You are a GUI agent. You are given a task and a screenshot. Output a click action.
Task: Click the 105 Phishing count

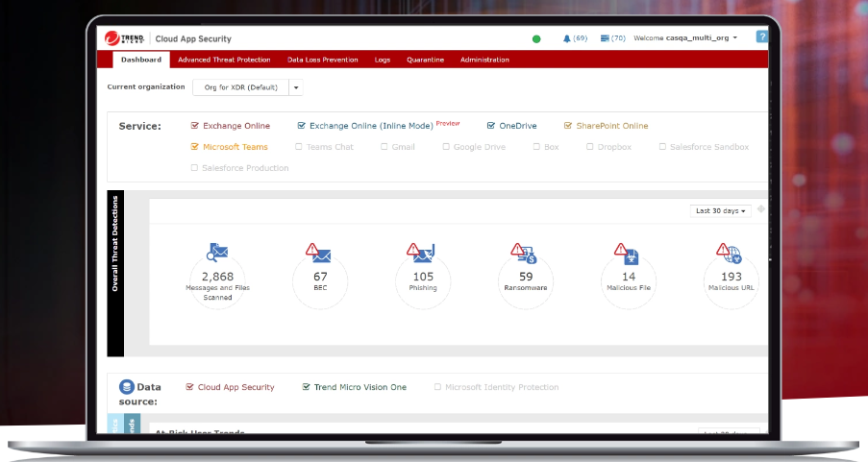423,276
